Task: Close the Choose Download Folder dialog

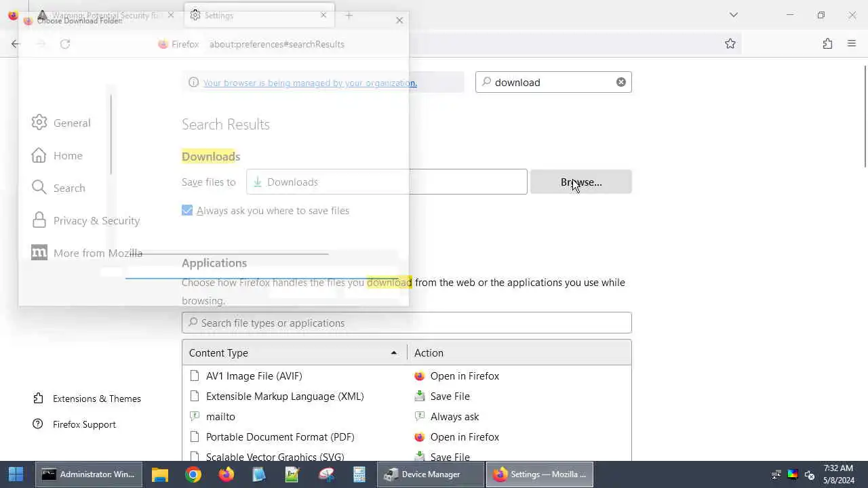Action: click(399, 20)
